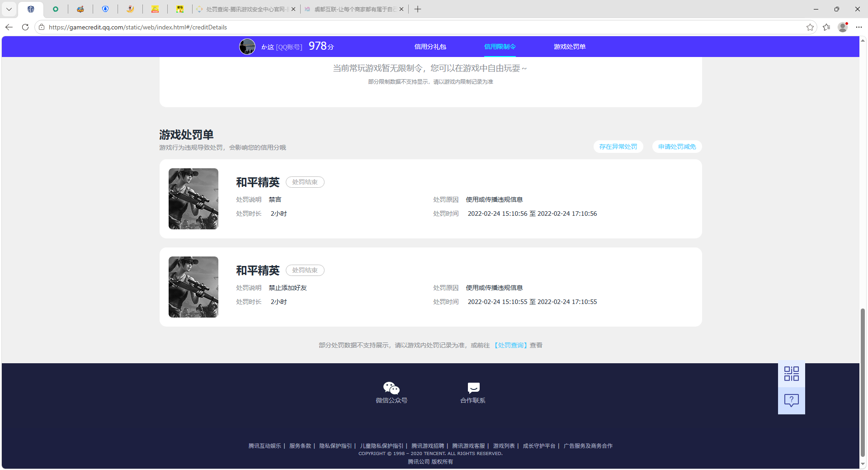Open 腾讯游戏客服 footer link
868x470 pixels.
pos(468,446)
